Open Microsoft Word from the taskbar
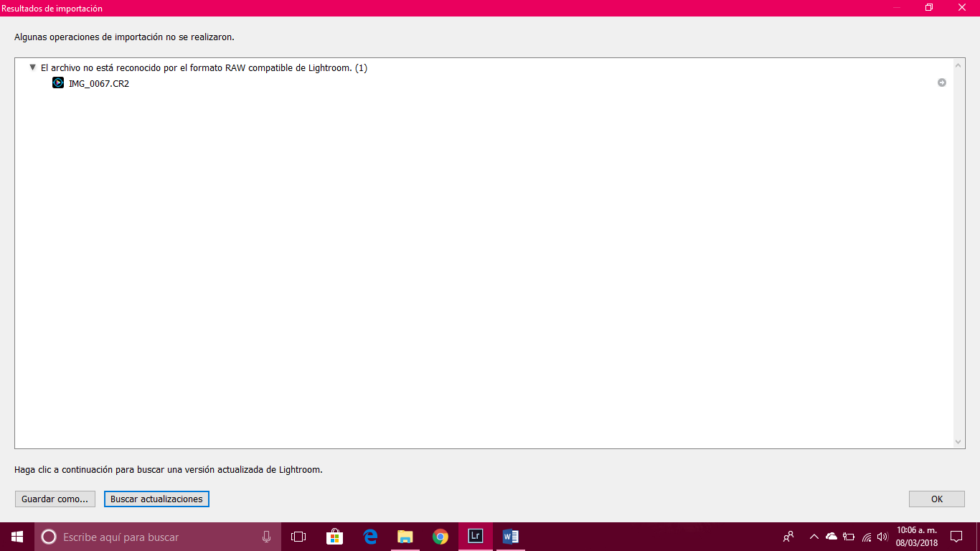 [510, 537]
